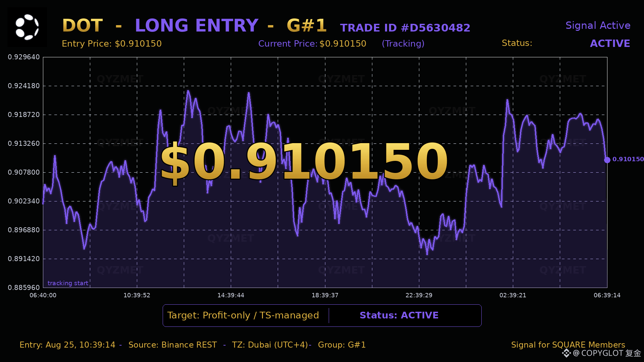Click the Polkadot logo icon
644x362 pixels.
tap(27, 27)
